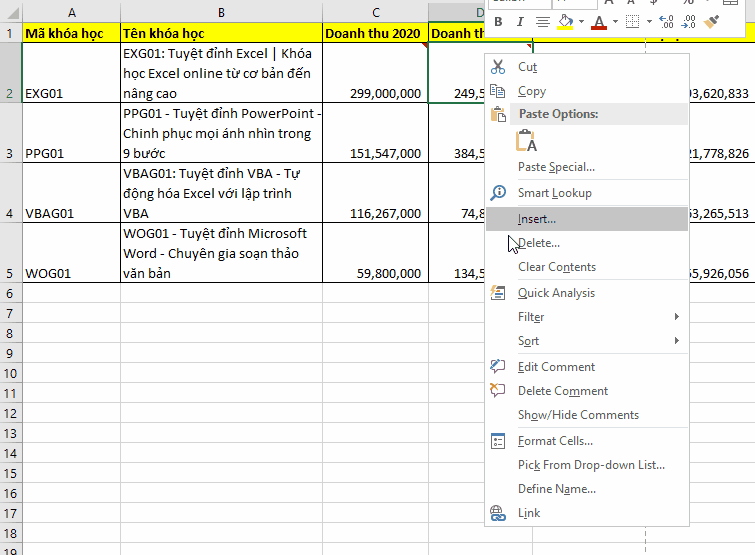
Task: Click the Borders icon in mini toolbar
Action: [x=632, y=21]
